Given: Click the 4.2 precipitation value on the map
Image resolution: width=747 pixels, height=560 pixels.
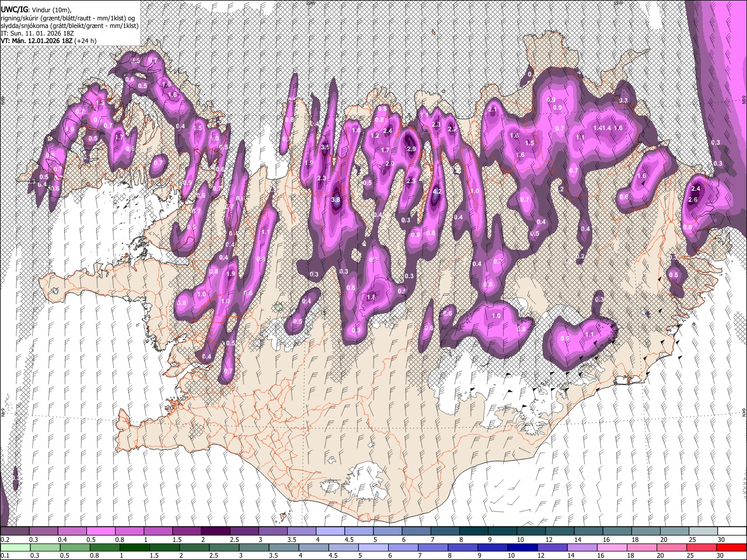Looking at the screenshot, I should pyautogui.click(x=438, y=192).
